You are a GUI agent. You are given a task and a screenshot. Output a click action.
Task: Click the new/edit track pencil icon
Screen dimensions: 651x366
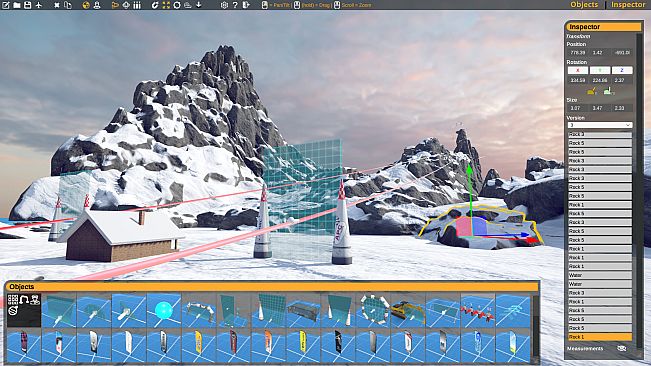coord(6,5)
